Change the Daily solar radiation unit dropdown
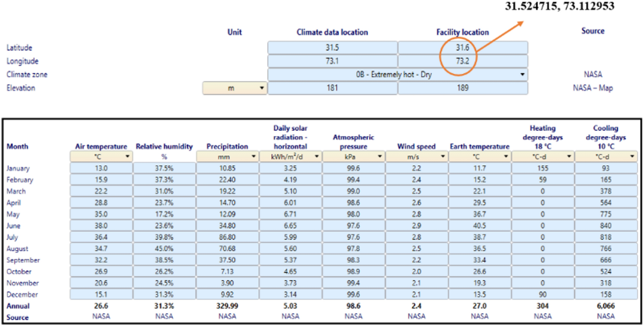 pyautogui.click(x=290, y=157)
